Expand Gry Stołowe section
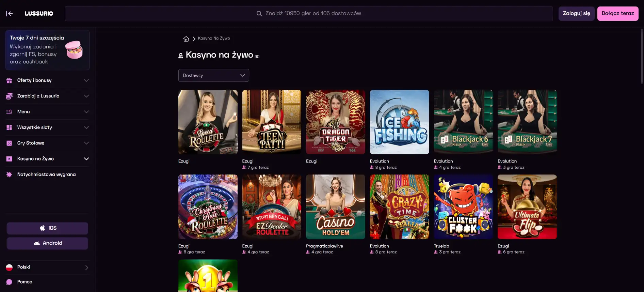Image resolution: width=644 pixels, height=292 pixels. pyautogui.click(x=86, y=143)
